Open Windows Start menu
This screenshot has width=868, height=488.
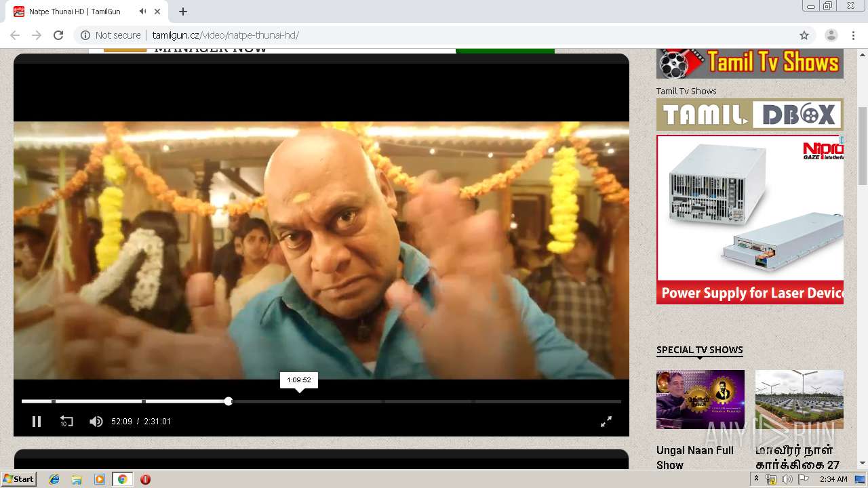point(18,479)
